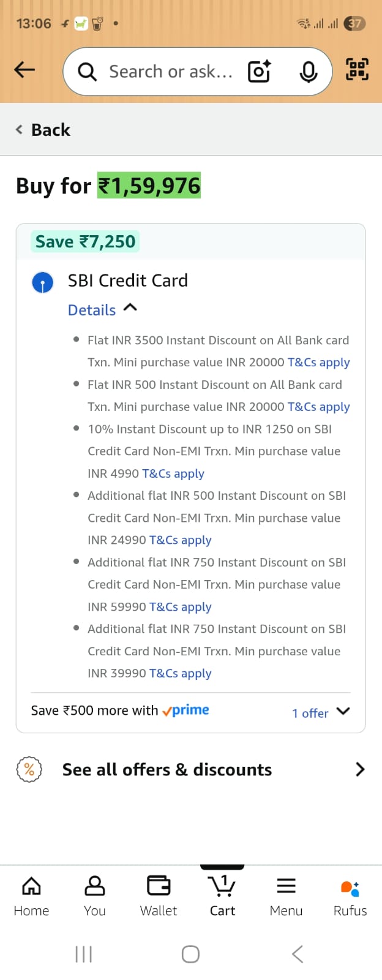Open camera lens search icon
This screenshot has height=980, width=382.
[x=259, y=72]
